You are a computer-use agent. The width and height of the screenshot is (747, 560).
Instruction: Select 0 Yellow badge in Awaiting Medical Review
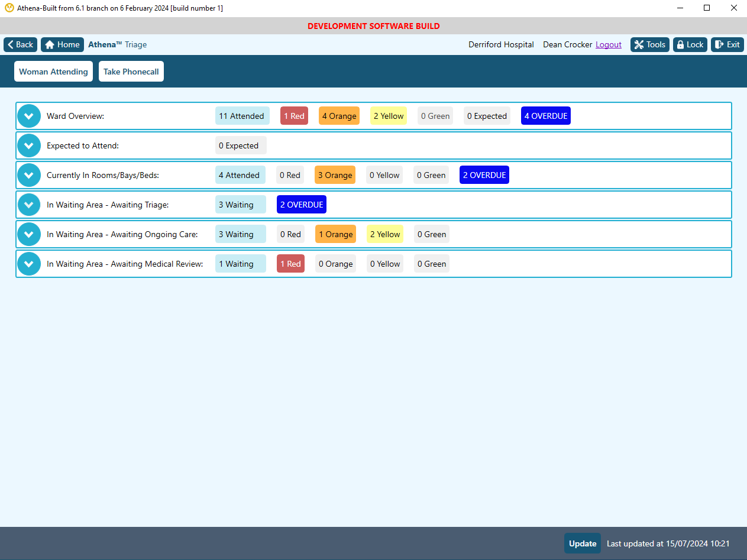click(x=385, y=264)
